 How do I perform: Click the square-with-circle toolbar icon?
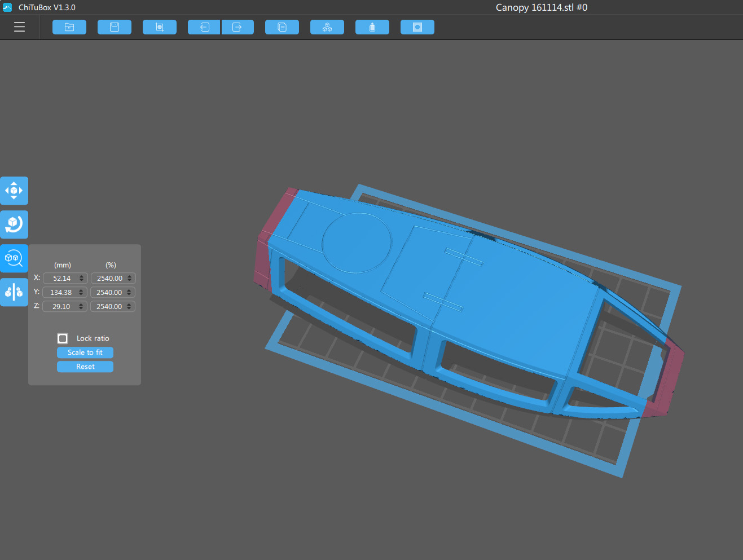coord(417,27)
